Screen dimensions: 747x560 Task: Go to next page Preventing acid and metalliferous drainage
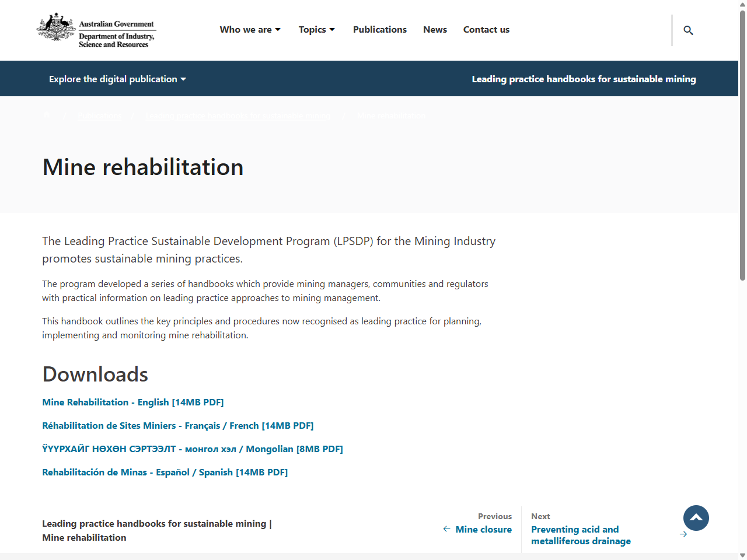coord(581,535)
